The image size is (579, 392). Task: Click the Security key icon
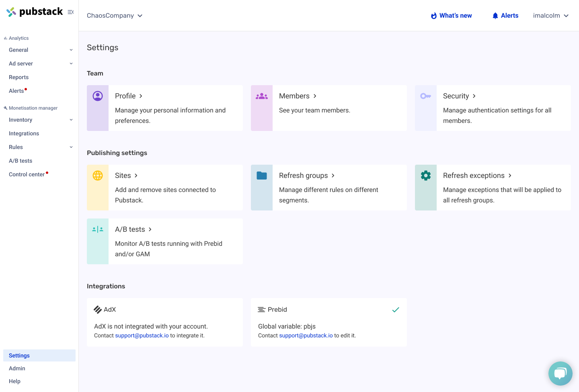click(x=426, y=96)
